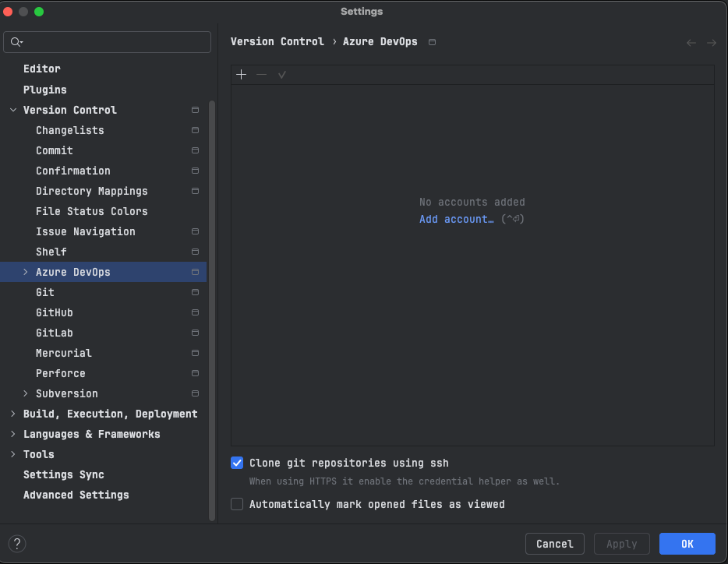Click project settings icon on Commit row
Viewport: 728px width, 564px height.
[195, 150]
